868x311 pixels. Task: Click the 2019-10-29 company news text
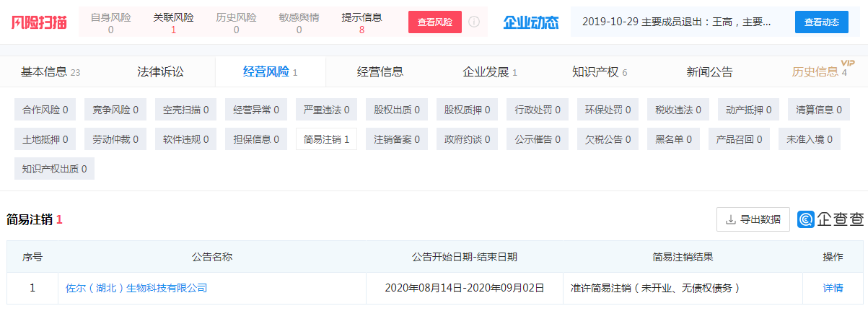click(676, 22)
